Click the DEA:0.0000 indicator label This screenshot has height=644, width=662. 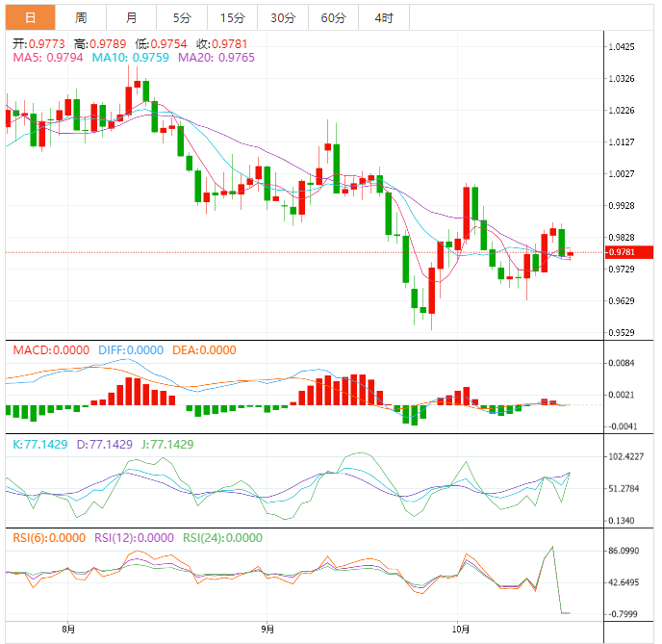click(204, 350)
